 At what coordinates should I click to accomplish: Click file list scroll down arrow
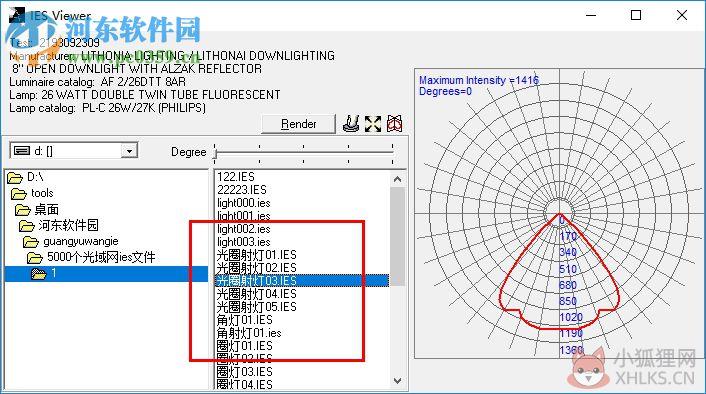tap(397, 380)
